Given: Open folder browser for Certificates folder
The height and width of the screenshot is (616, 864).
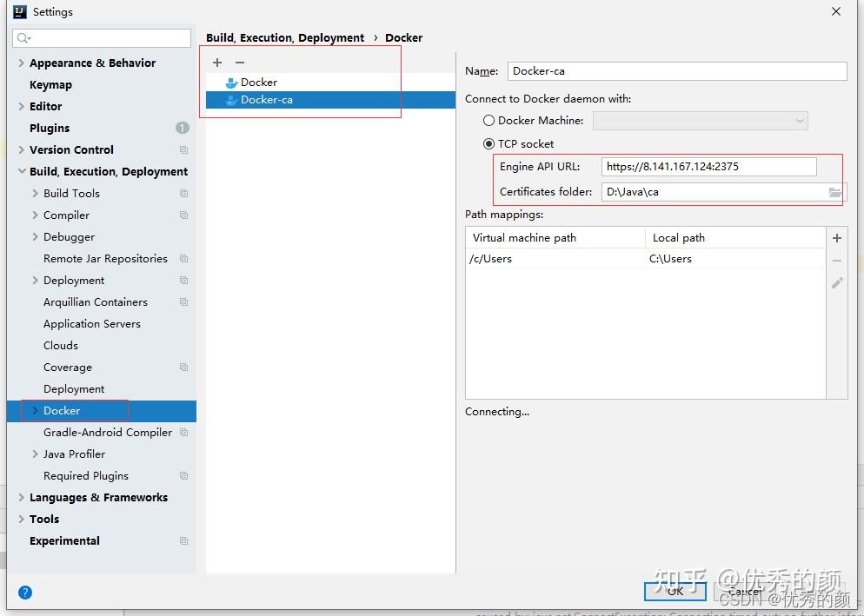Looking at the screenshot, I should coord(833,192).
